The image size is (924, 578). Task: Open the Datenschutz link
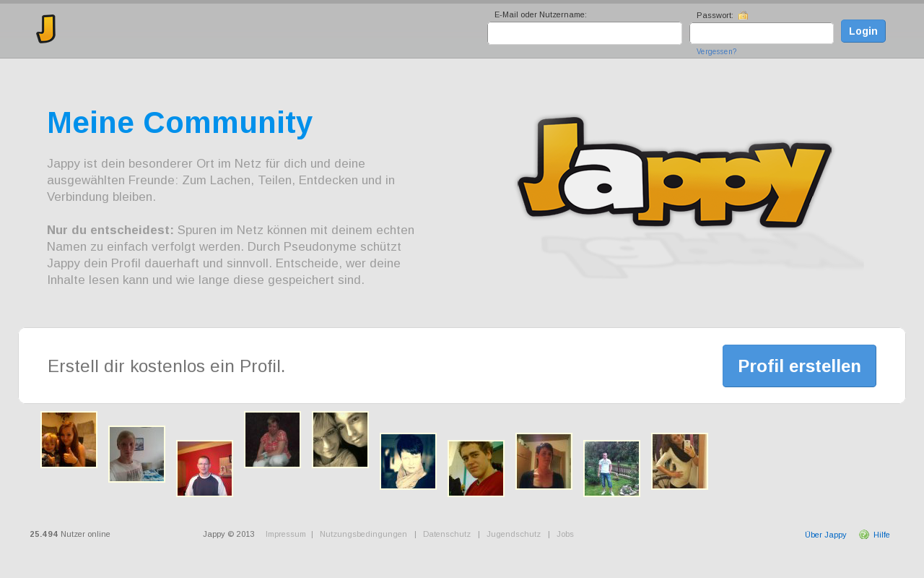click(x=447, y=535)
